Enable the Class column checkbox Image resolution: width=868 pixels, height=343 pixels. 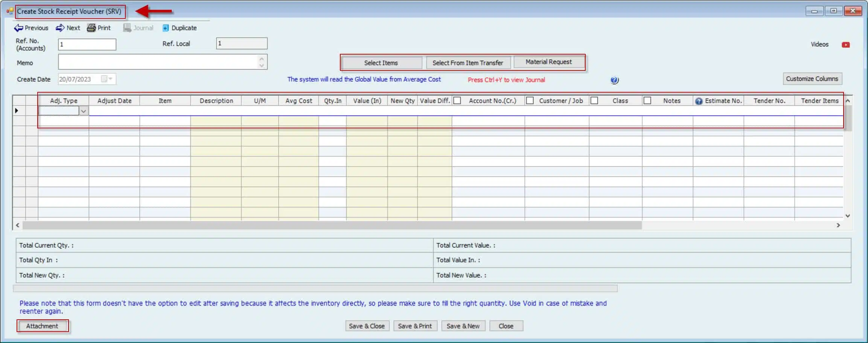(594, 101)
